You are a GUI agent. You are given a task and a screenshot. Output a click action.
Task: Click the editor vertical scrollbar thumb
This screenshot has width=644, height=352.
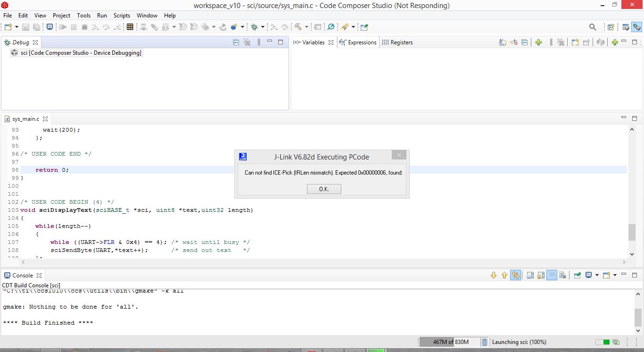click(632, 232)
